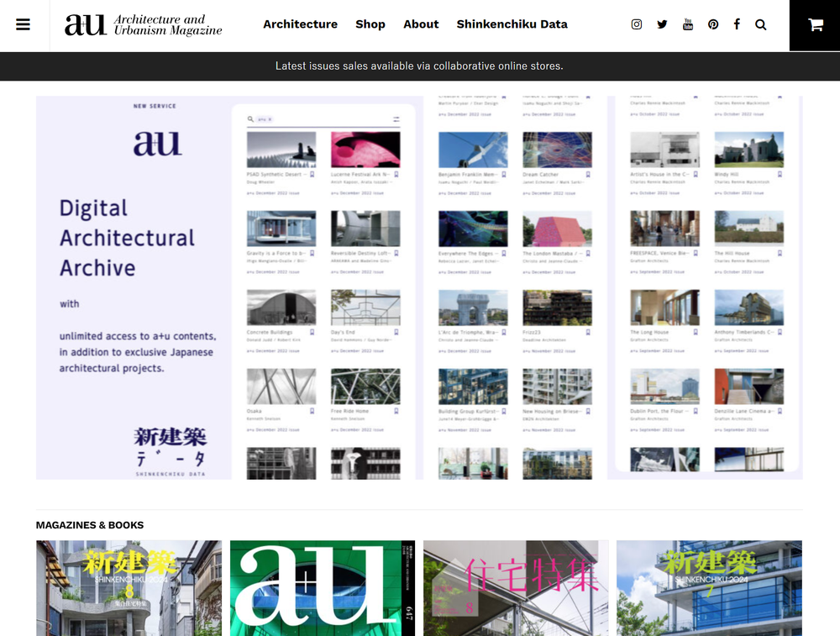This screenshot has height=636, width=840.
Task: Open the YouTube channel icon
Action: (x=688, y=24)
